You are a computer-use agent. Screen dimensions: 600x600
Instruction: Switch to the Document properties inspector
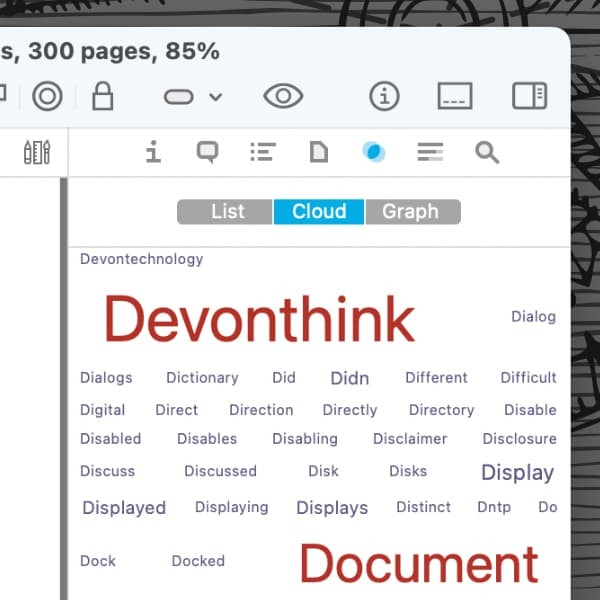pos(318,152)
